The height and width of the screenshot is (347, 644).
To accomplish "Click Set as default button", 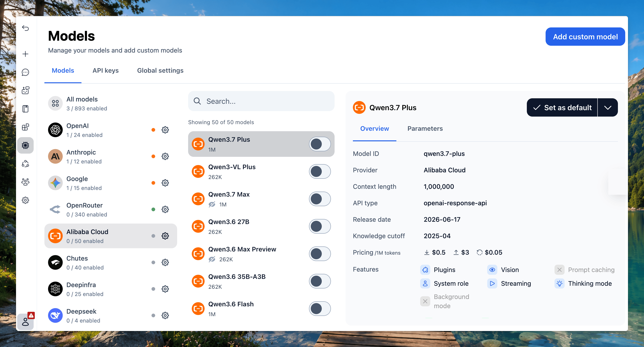I will pyautogui.click(x=562, y=108).
